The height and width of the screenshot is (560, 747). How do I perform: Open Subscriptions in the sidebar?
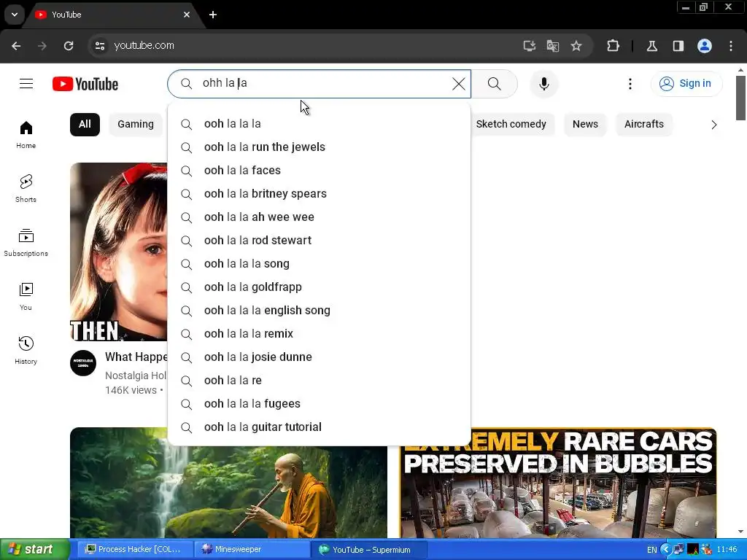coord(26,242)
